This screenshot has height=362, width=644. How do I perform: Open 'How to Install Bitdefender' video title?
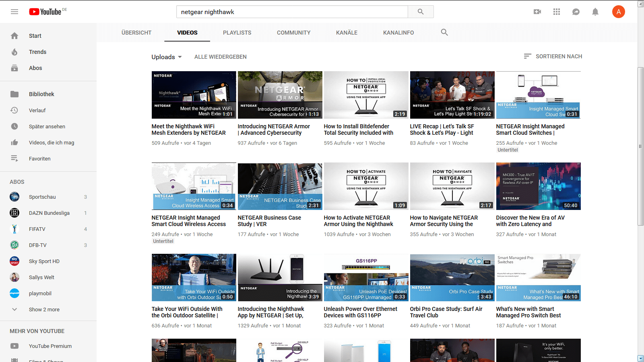[x=358, y=130]
